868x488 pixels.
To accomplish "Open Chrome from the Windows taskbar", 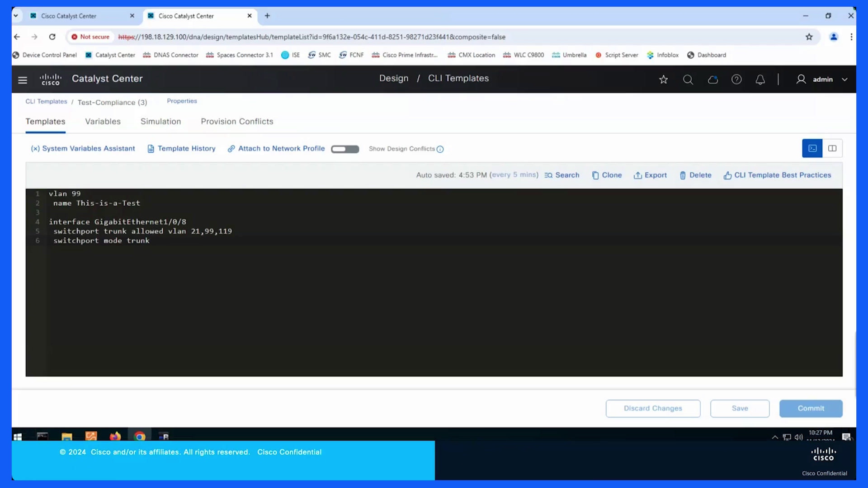I will pos(140,436).
